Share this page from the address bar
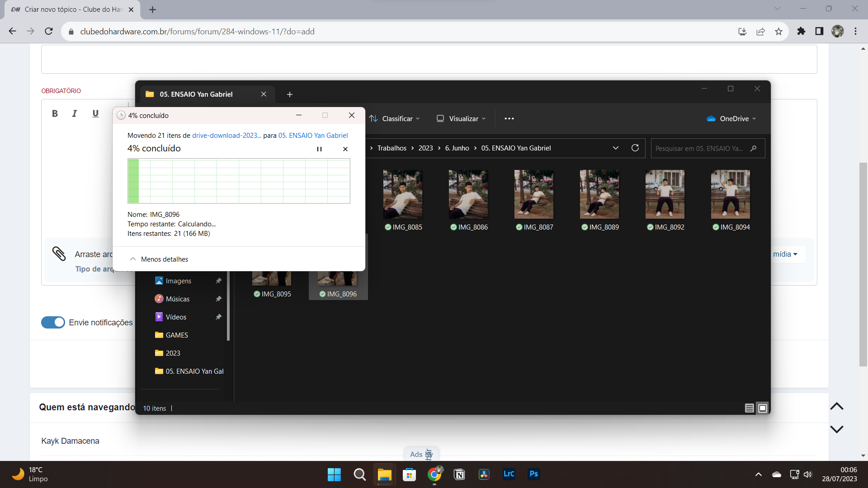The height and width of the screenshot is (488, 868). (760, 32)
